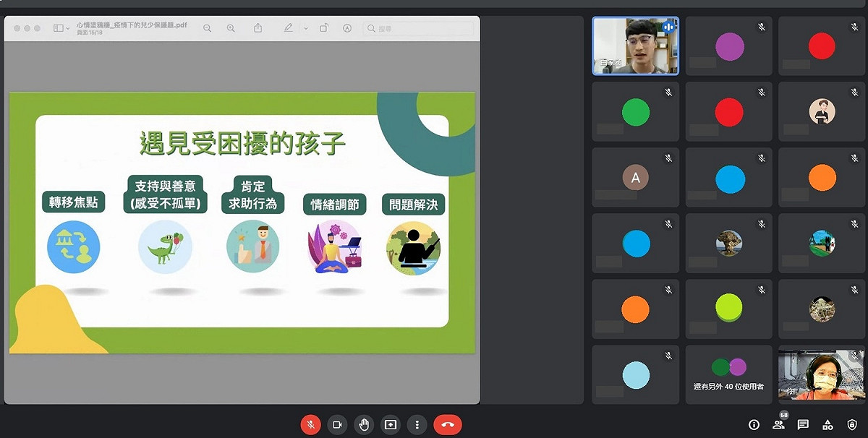Open the present screen button

(391, 425)
